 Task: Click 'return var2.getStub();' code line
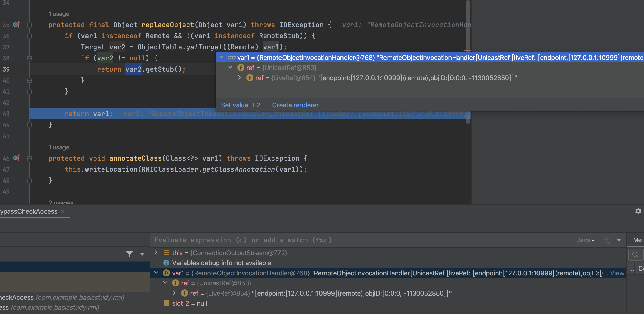pyautogui.click(x=141, y=69)
